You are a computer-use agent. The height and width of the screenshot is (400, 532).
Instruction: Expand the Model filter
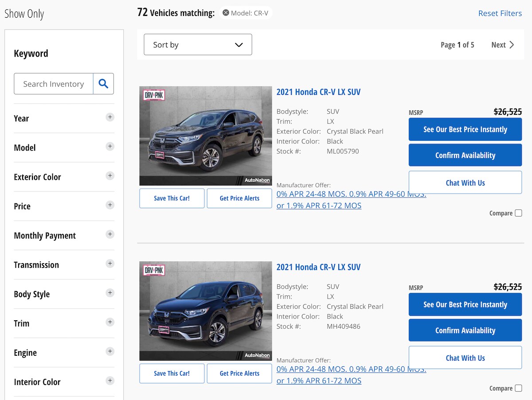[x=110, y=147]
